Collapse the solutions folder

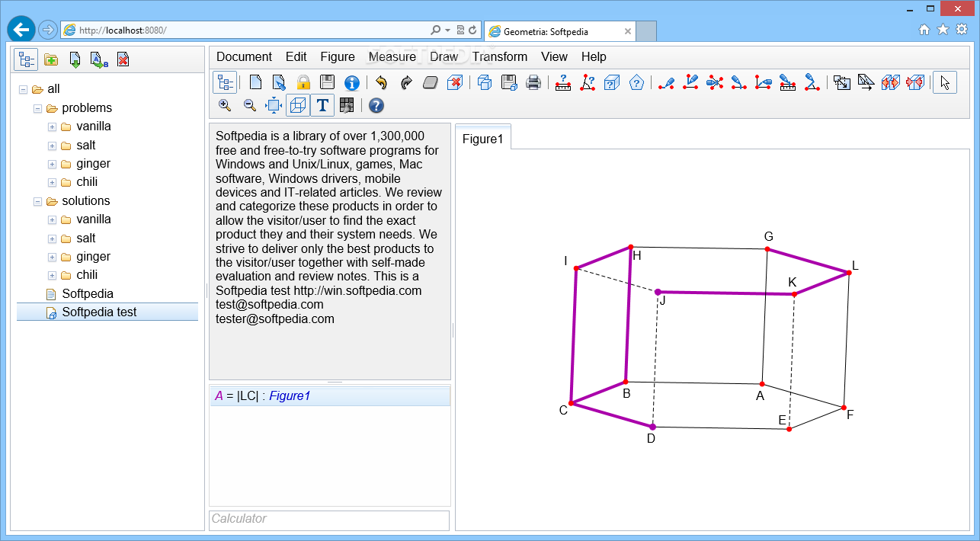tap(37, 201)
